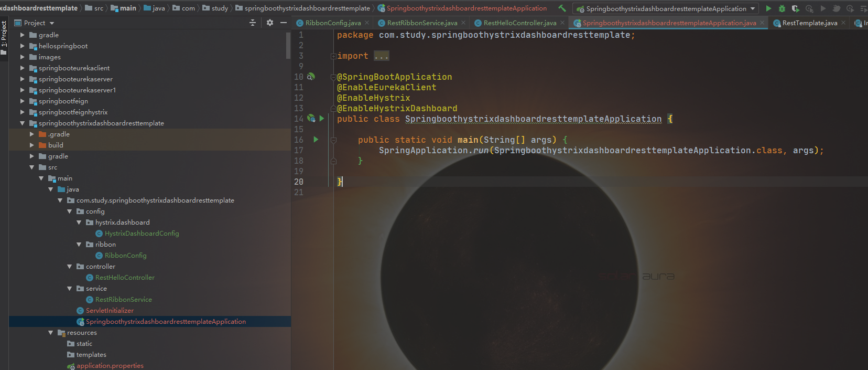Screen dimensions: 868x370
Task: Expand the hellospringboot module
Action: tap(22, 46)
